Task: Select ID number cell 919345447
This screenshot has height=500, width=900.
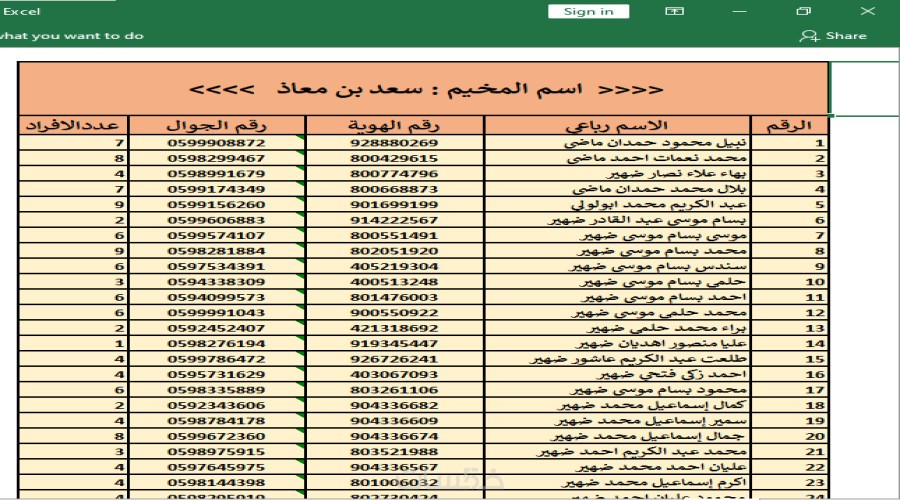Action: click(394, 344)
